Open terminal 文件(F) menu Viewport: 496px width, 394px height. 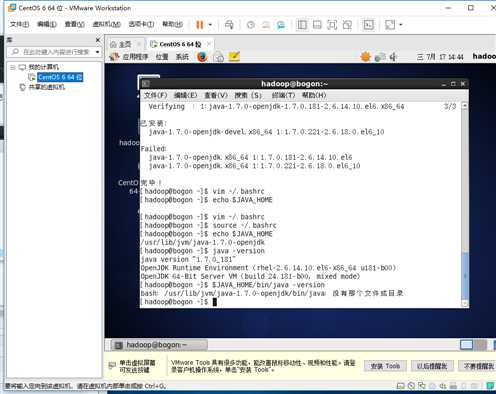tap(155, 95)
